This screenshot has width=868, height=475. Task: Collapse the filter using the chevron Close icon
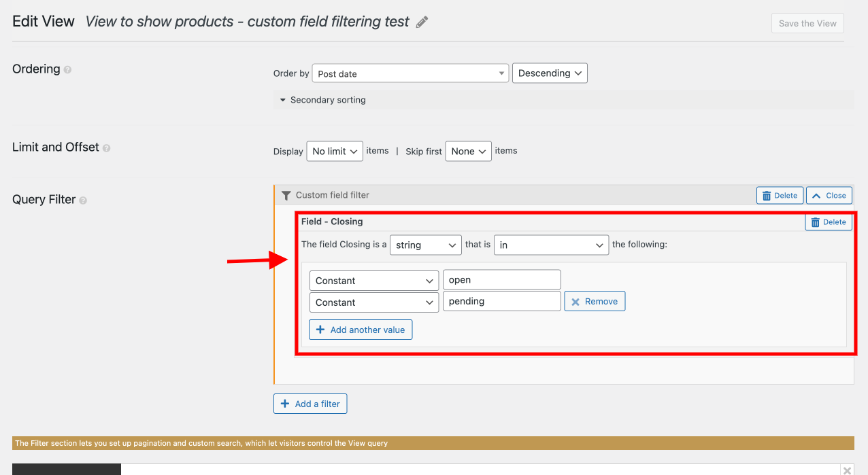tap(829, 195)
